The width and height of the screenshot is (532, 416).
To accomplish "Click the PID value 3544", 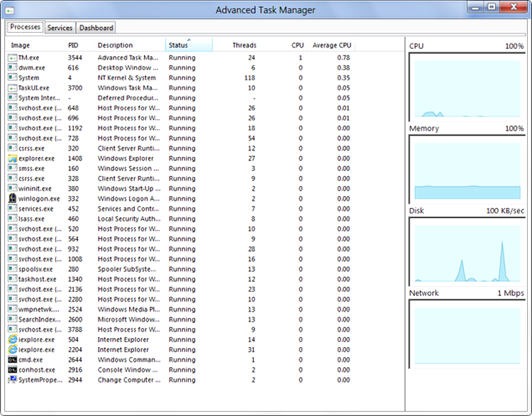I will click(x=75, y=58).
